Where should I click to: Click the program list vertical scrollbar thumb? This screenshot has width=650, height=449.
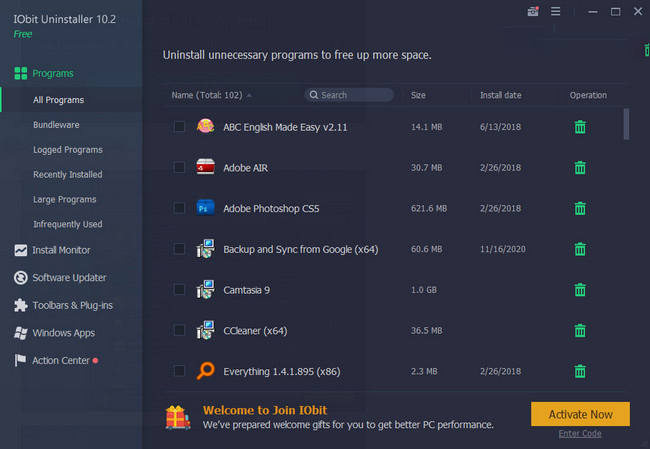click(626, 124)
